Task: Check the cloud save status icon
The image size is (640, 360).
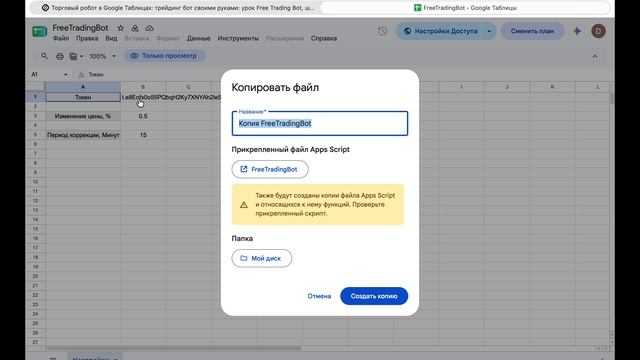Action: 149,28
